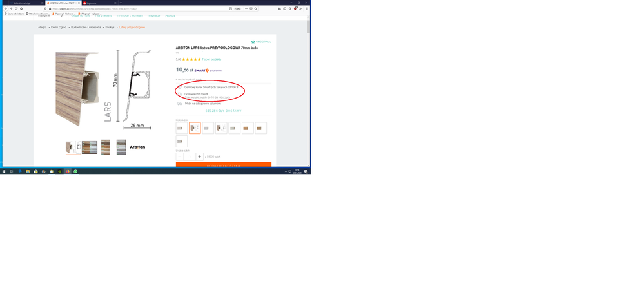
Task: Open the Firefox hamburger menu
Action: pos(307,8)
